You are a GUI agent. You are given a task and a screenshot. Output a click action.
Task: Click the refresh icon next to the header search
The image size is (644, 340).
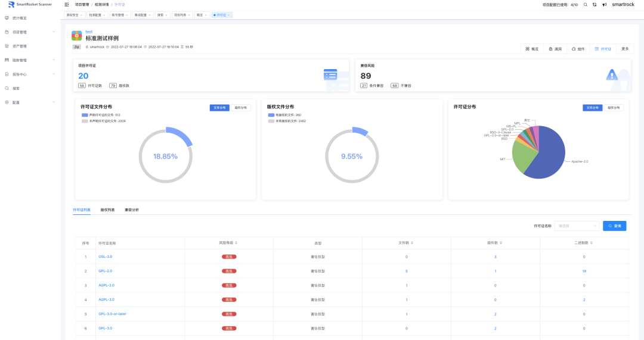pos(595,4)
